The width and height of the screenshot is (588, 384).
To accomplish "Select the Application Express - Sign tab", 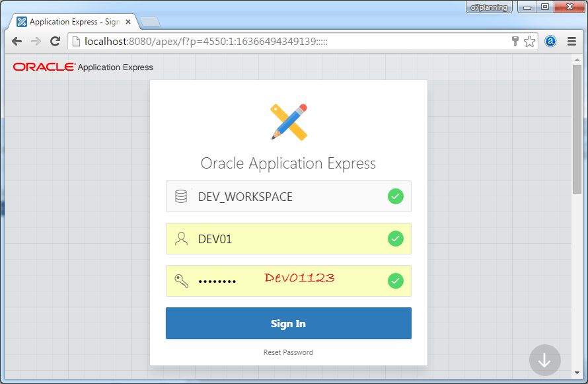I will pos(73,21).
